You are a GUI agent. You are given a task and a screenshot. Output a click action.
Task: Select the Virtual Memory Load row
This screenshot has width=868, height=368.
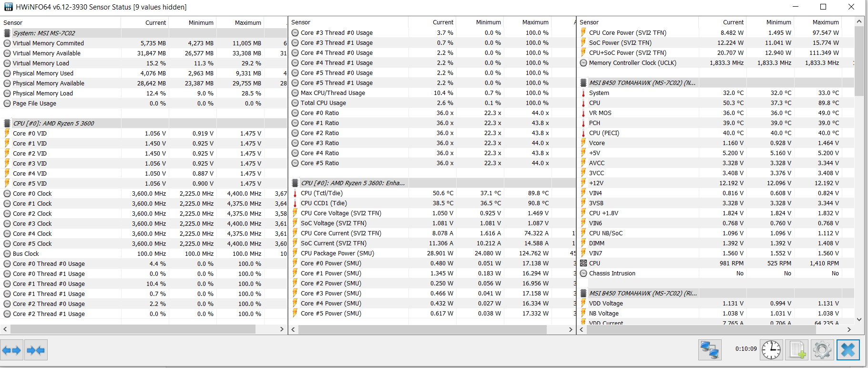click(144, 63)
